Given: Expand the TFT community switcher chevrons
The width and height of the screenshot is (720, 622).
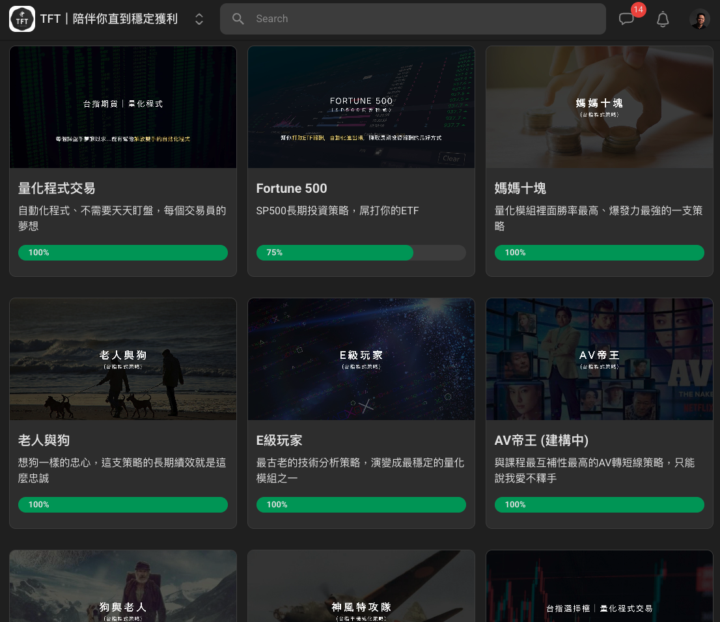Looking at the screenshot, I should coord(199,19).
